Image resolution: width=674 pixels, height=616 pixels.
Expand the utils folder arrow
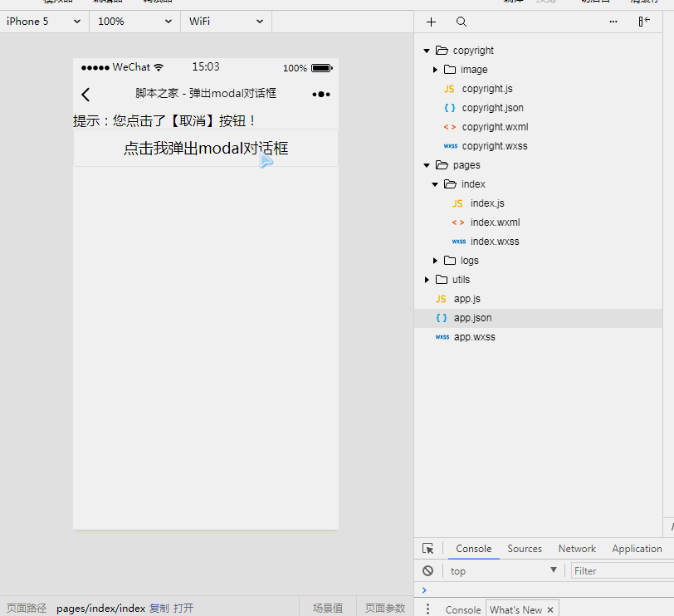[427, 280]
